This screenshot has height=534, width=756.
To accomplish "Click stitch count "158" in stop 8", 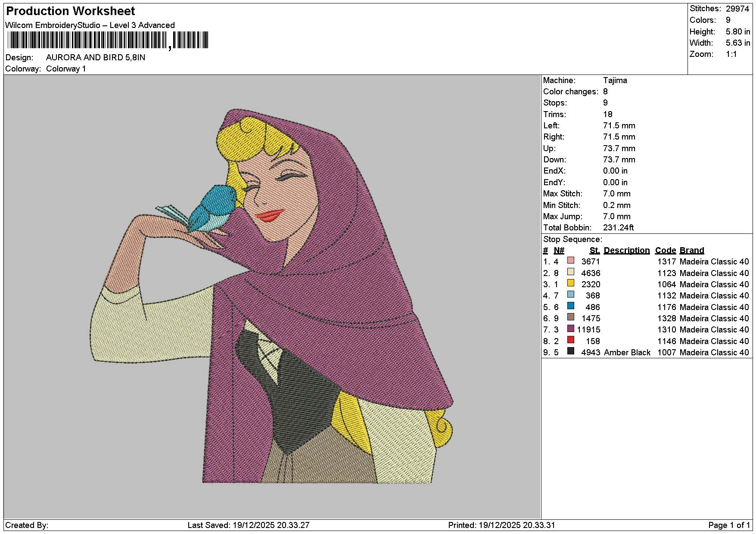I will tap(593, 342).
